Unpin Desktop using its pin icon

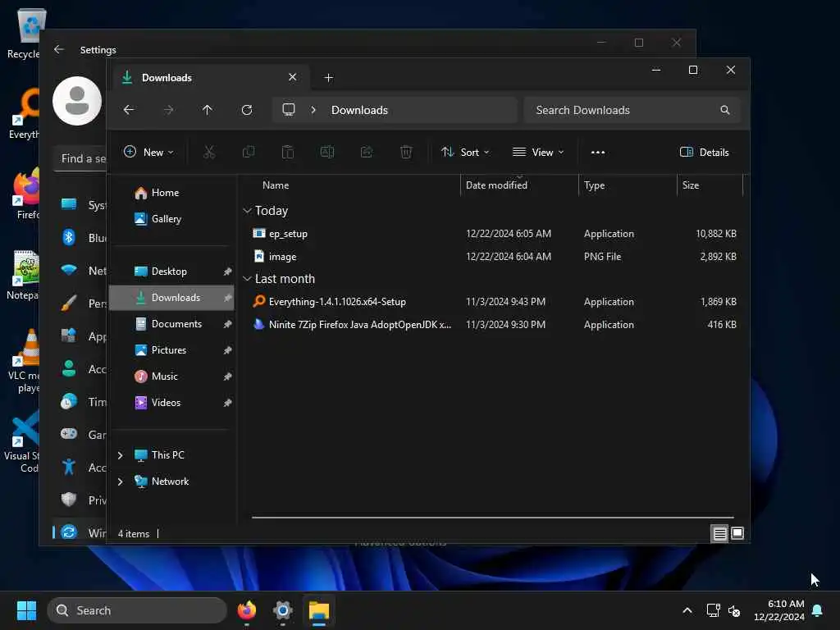point(228,272)
